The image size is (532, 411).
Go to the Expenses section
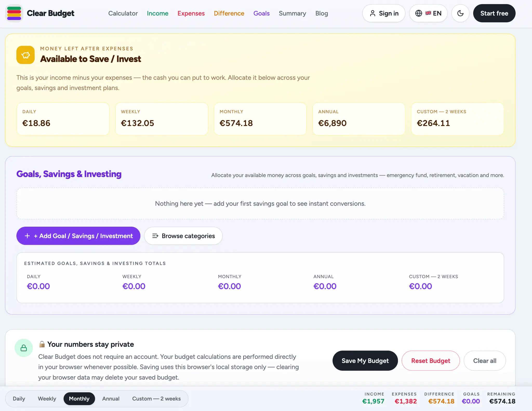(x=191, y=13)
